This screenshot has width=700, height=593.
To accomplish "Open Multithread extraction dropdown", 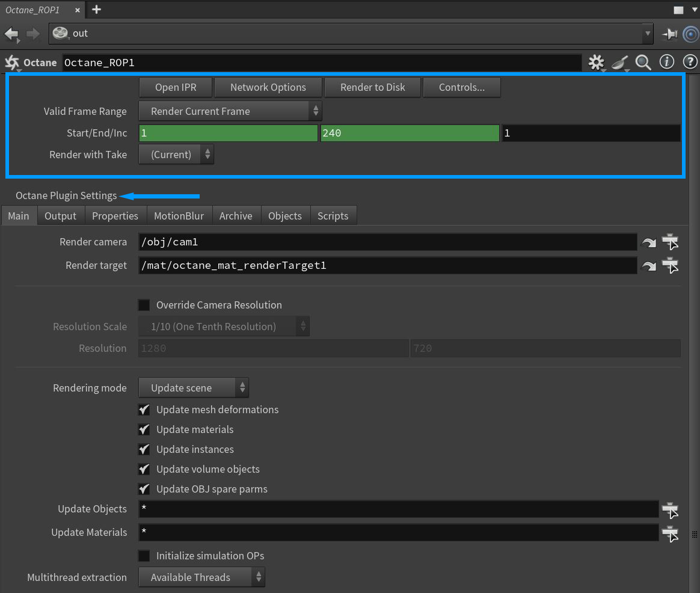I will click(201, 577).
